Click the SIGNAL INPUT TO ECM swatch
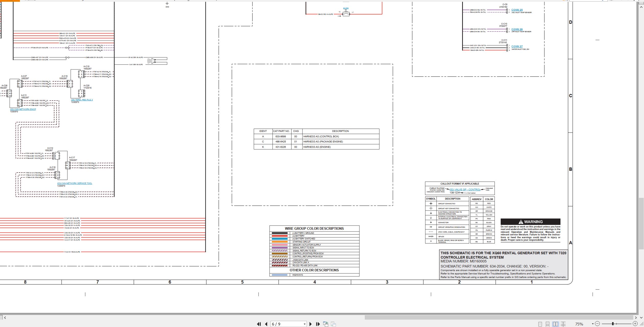 (279, 248)
